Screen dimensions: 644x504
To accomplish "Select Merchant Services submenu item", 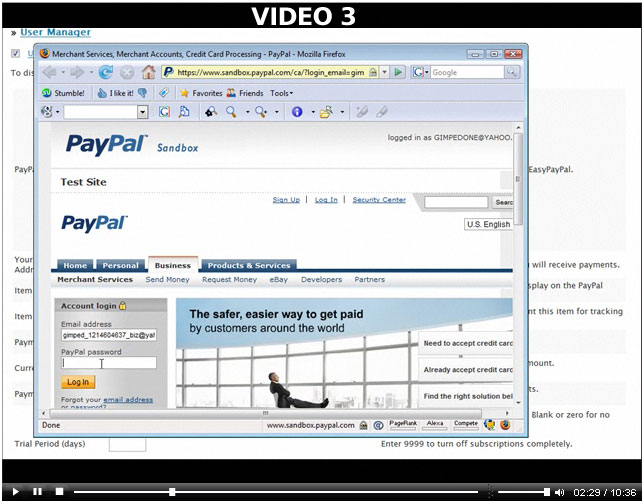I will [x=95, y=279].
